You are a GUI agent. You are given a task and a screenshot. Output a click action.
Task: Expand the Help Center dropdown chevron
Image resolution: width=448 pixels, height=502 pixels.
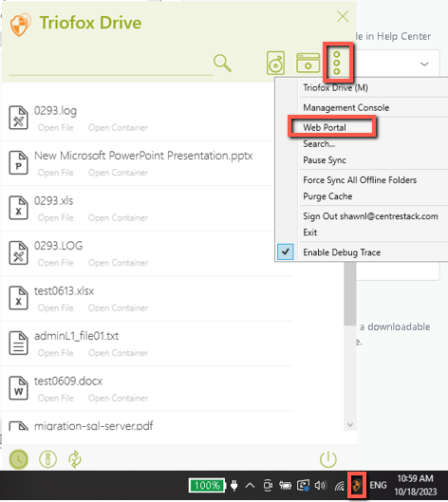pyautogui.click(x=424, y=64)
